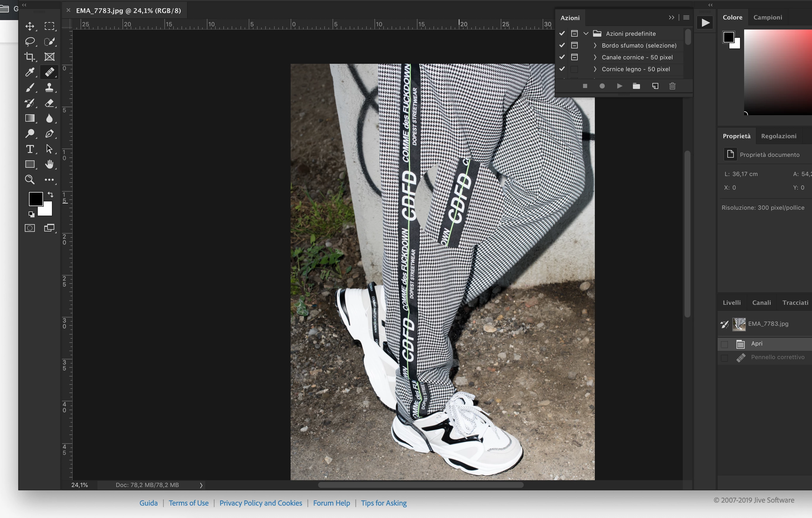This screenshot has height=518, width=812.
Task: Choose the Eraser tool
Action: tap(49, 103)
